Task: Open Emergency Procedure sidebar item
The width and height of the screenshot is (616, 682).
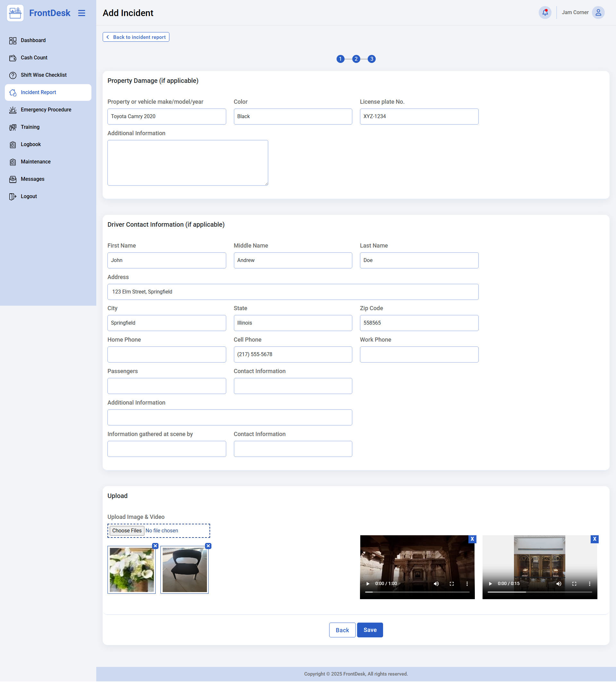Action: pos(46,109)
